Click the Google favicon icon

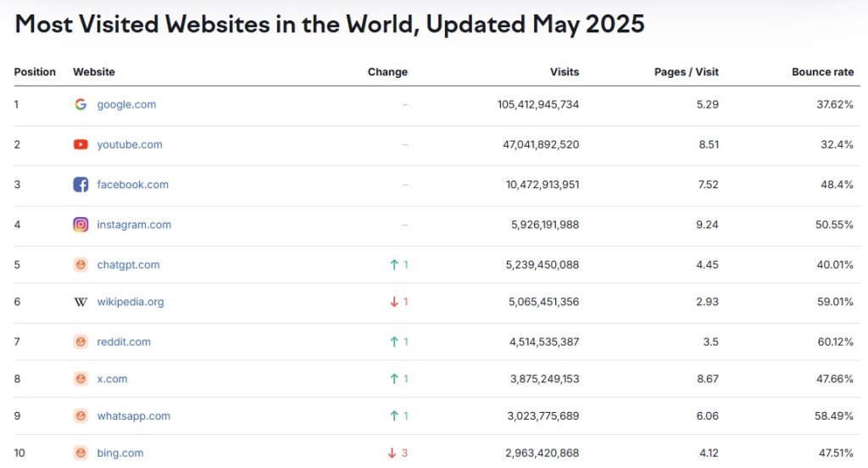81,104
